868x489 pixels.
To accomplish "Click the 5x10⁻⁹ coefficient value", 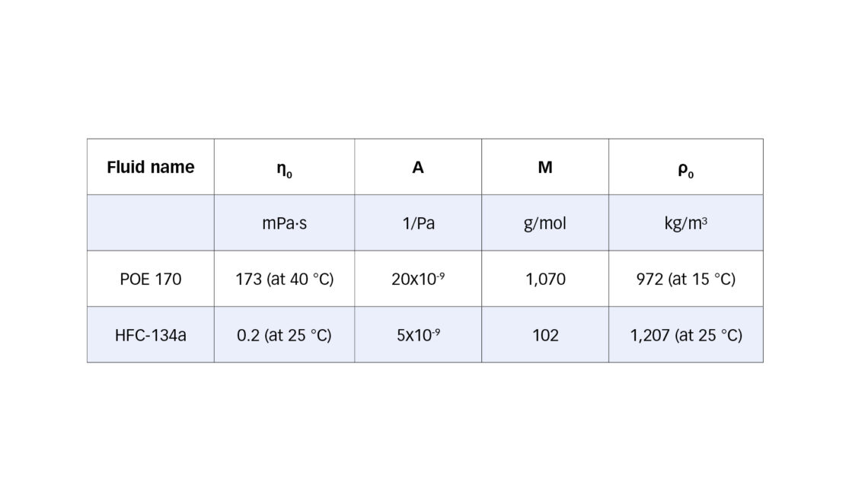I will coord(418,335).
